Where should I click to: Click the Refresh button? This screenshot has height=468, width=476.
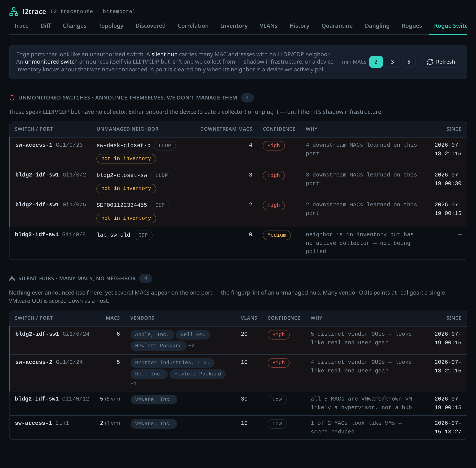point(441,62)
